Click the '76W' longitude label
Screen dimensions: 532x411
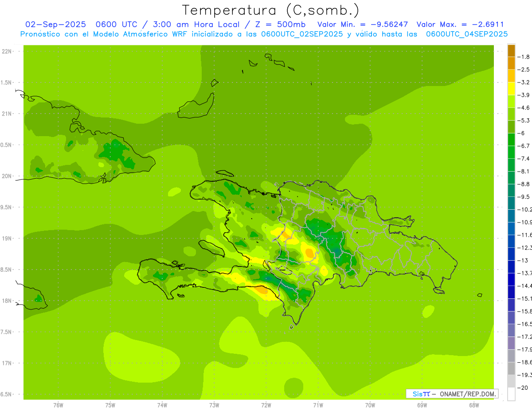click(58, 405)
